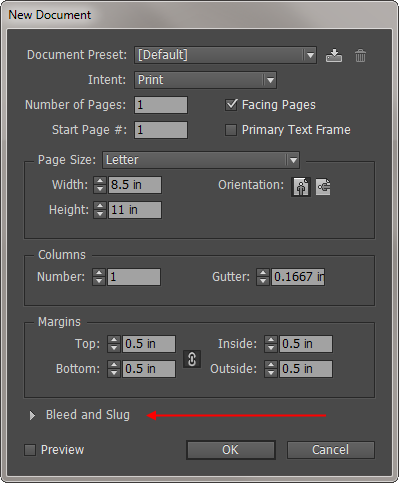Increase Width with the up arrow
This screenshot has height=483, width=399.
tap(100, 181)
